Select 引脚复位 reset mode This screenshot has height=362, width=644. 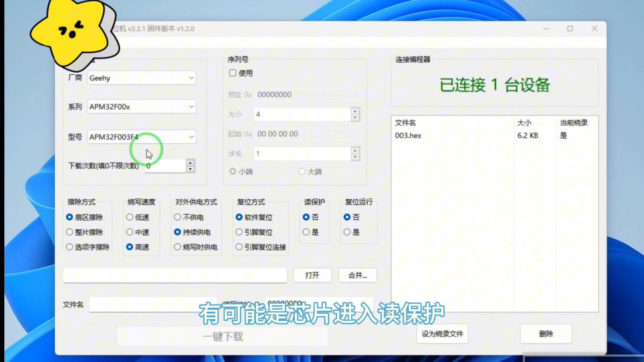point(239,232)
